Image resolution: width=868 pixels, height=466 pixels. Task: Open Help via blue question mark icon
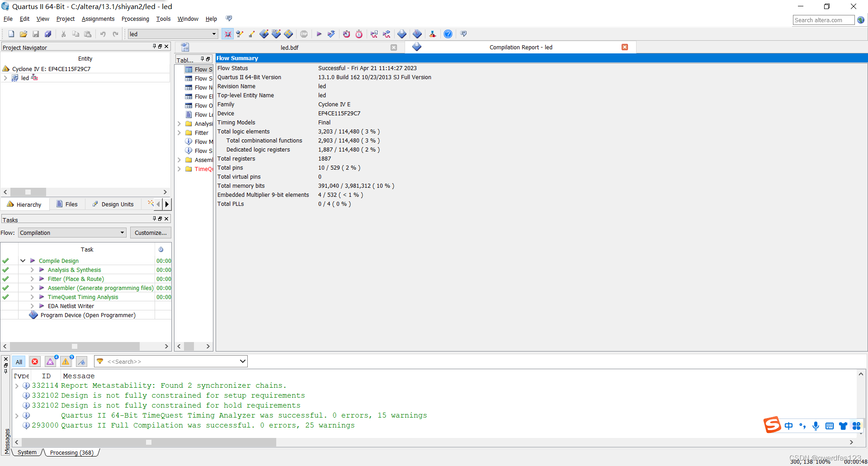[448, 34]
